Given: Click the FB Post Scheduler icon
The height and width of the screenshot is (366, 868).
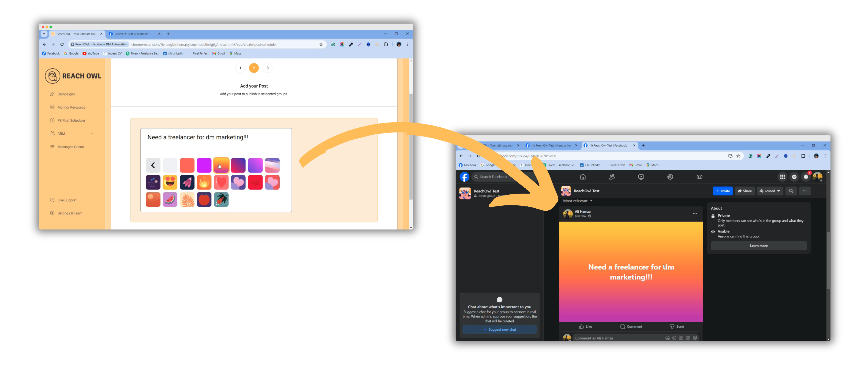Looking at the screenshot, I should (51, 120).
